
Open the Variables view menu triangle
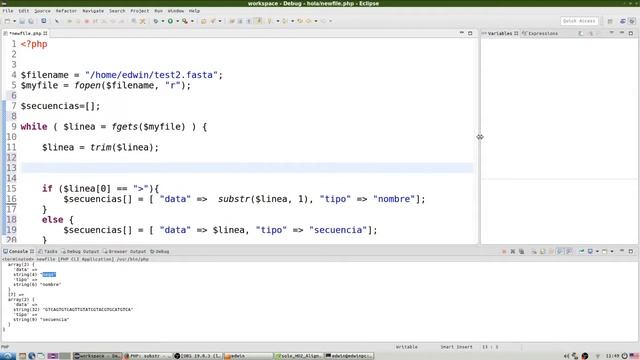611,33
